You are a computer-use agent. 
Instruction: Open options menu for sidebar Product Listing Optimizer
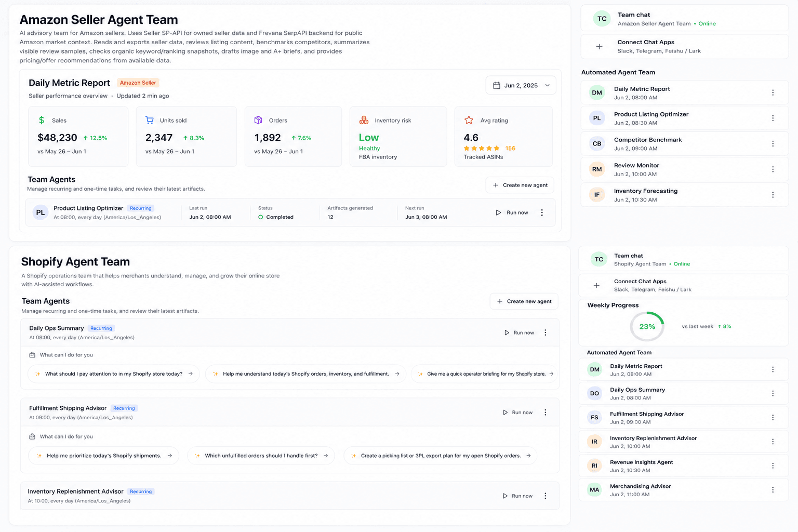pos(773,118)
